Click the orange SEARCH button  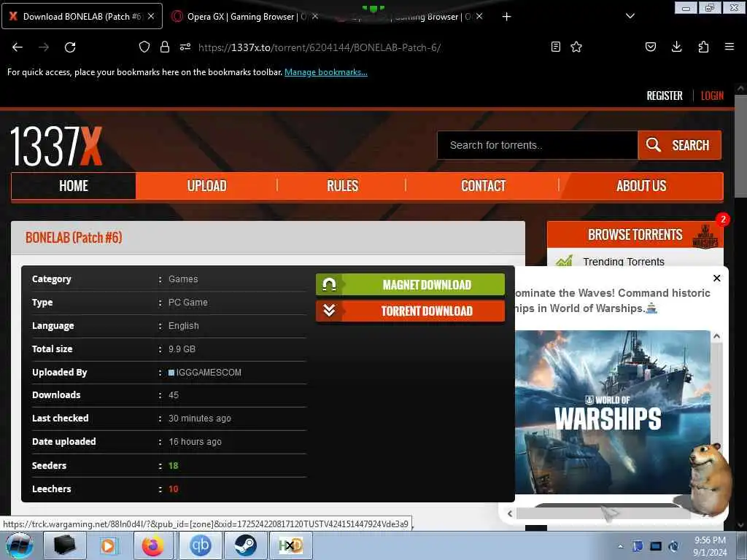(x=679, y=145)
